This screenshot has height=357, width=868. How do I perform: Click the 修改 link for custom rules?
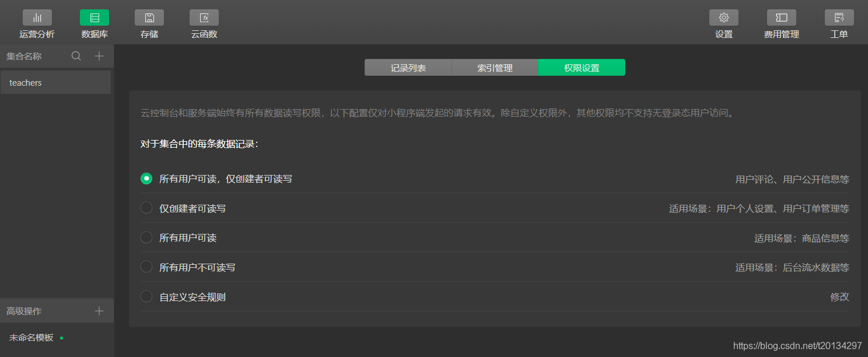840,296
